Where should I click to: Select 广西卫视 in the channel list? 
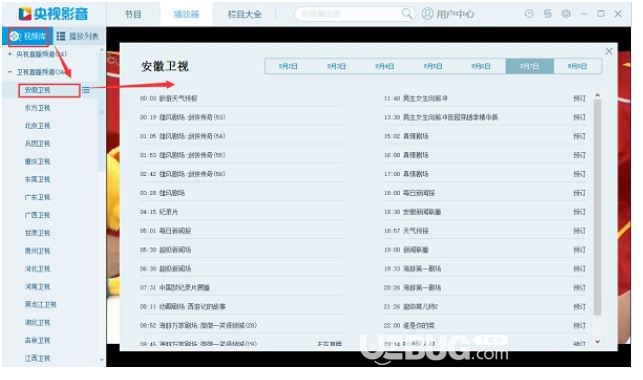(37, 215)
